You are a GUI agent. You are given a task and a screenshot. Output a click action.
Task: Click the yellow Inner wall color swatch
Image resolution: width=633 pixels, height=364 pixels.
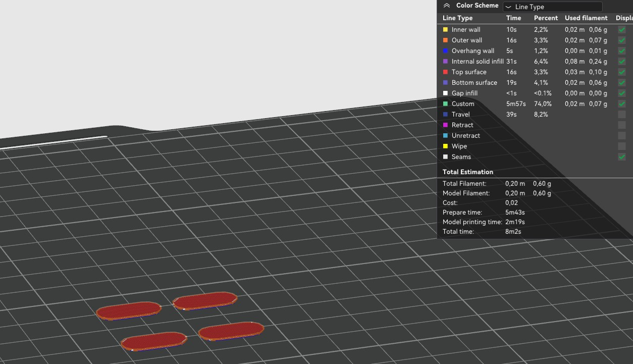tap(445, 30)
